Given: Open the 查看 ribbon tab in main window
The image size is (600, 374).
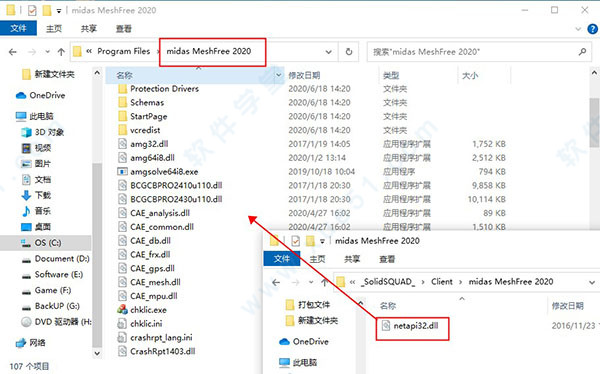Looking at the screenshot, I should point(124,29).
